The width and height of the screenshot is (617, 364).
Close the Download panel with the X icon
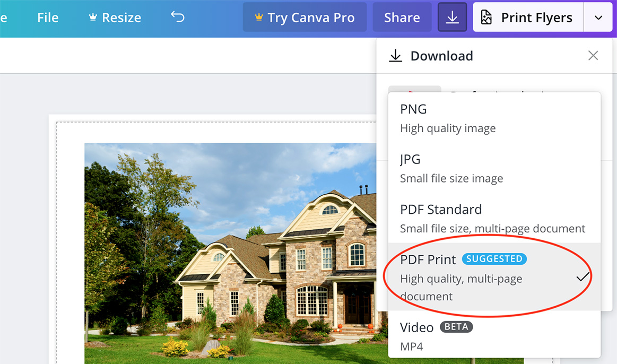tap(593, 55)
